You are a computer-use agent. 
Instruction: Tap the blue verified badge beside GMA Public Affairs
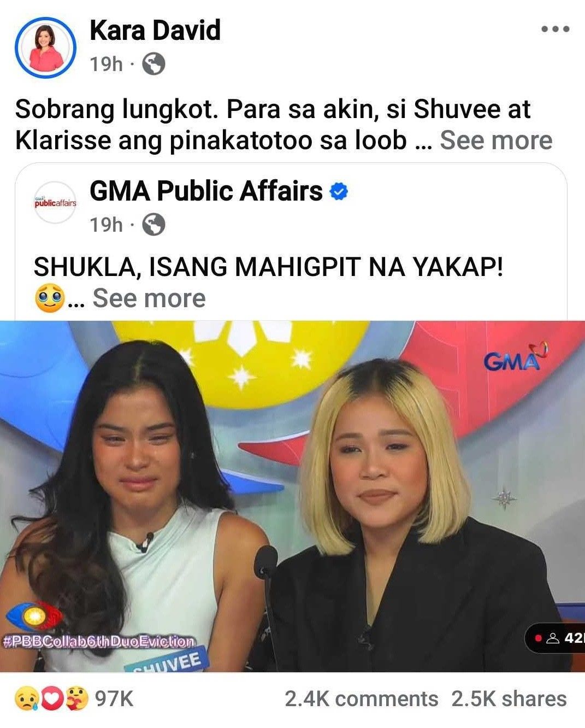(x=340, y=191)
